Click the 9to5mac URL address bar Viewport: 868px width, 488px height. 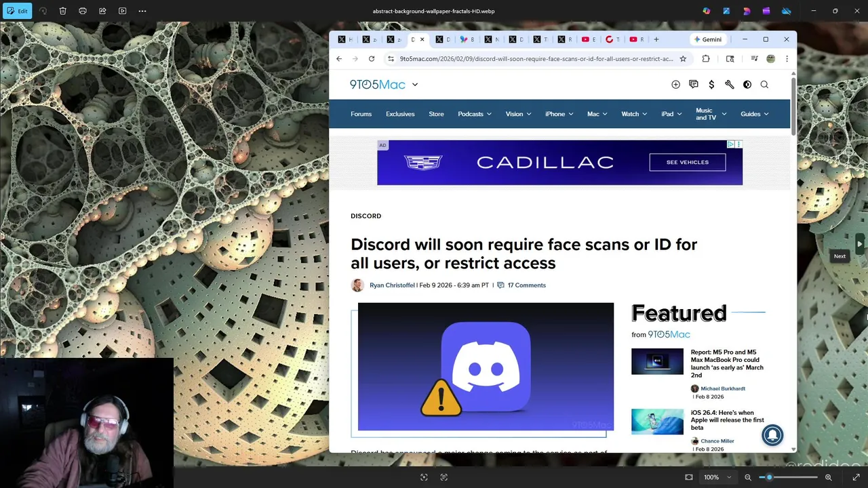point(536,59)
